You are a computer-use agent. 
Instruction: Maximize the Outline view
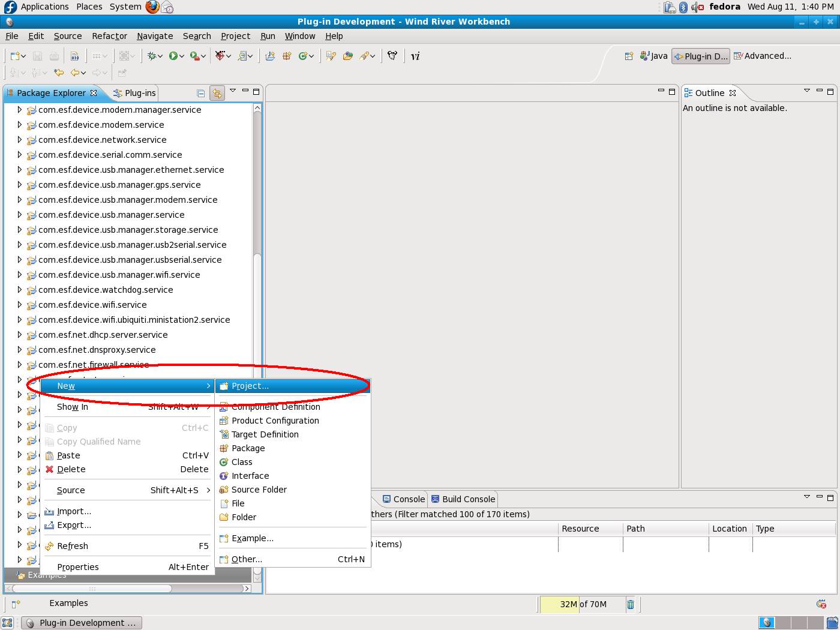830,92
